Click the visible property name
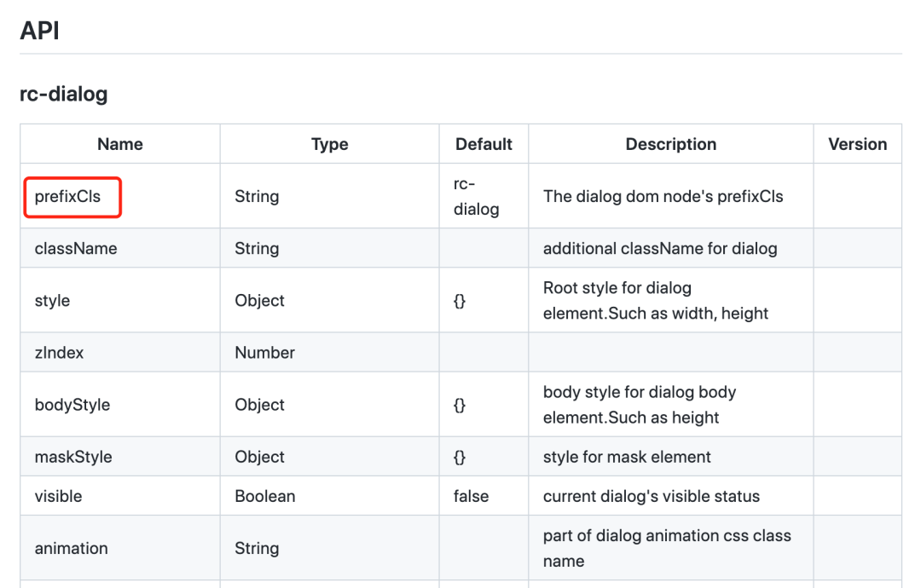The width and height of the screenshot is (921, 588). click(59, 496)
